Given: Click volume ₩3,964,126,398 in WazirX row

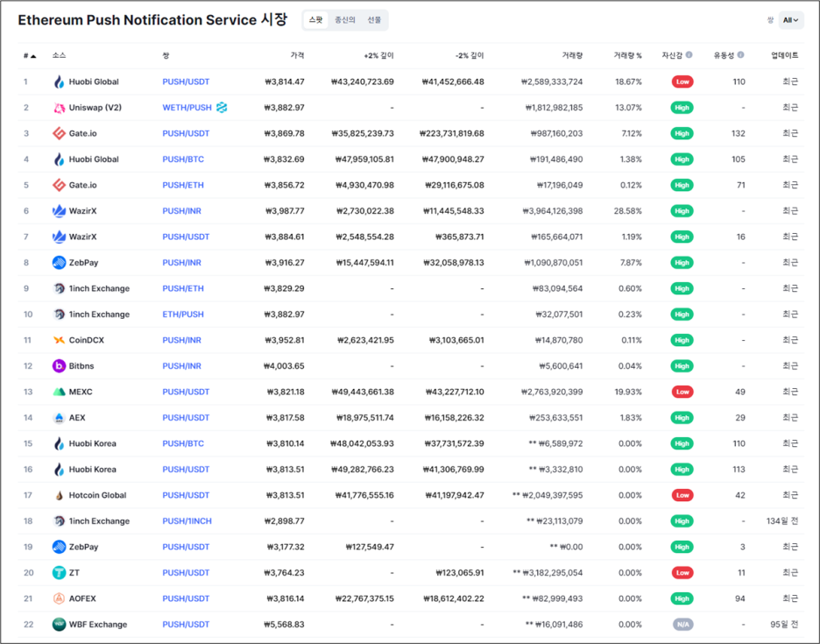Looking at the screenshot, I should pos(552,211).
